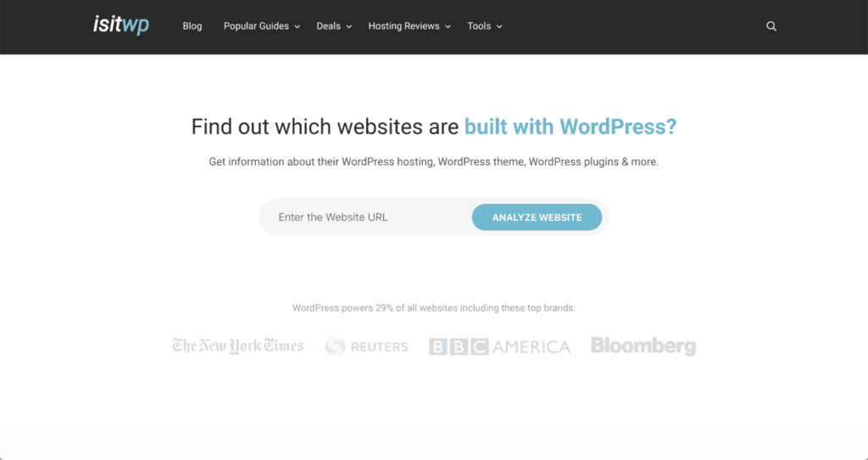
Task: Open the Deals menu
Action: coord(328,26)
